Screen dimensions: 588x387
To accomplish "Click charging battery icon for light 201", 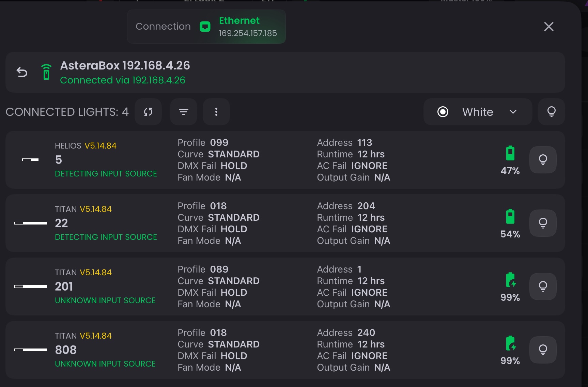I will point(510,280).
